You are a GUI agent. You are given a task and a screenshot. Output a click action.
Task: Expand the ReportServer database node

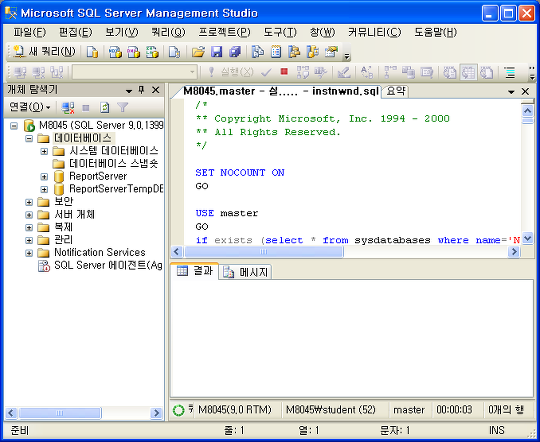tap(44, 177)
